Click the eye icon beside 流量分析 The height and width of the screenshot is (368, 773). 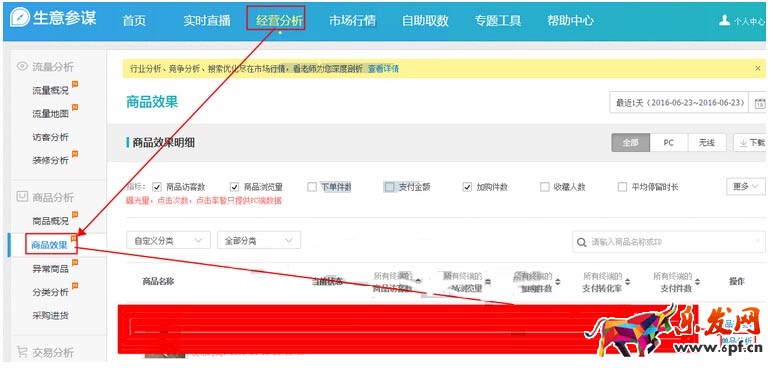click(x=22, y=66)
